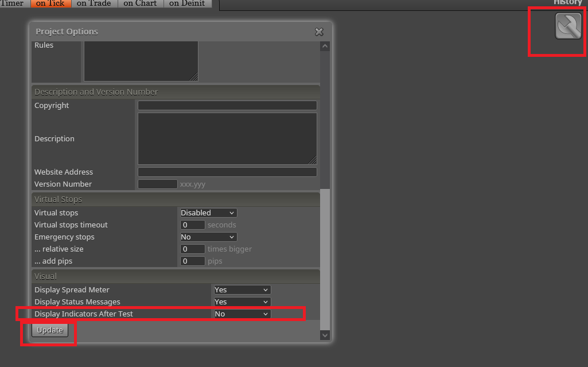588x367 pixels.
Task: Focus the Copyright text field
Action: pyautogui.click(x=227, y=106)
